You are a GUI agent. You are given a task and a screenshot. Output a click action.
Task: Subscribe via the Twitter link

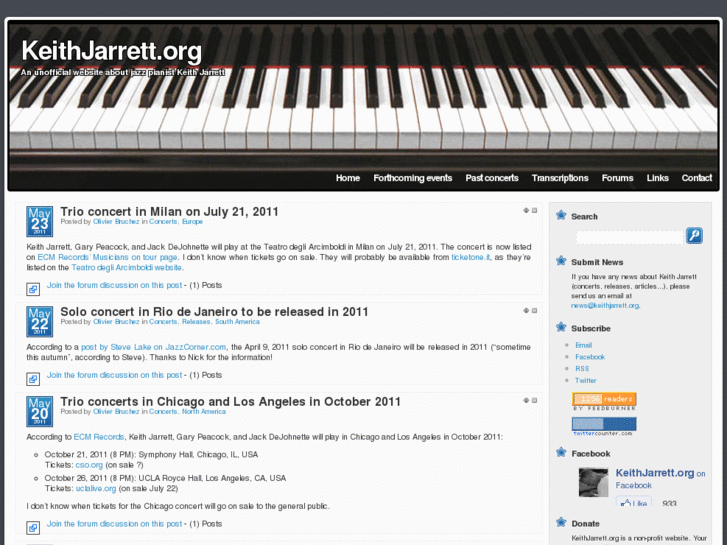point(586,381)
